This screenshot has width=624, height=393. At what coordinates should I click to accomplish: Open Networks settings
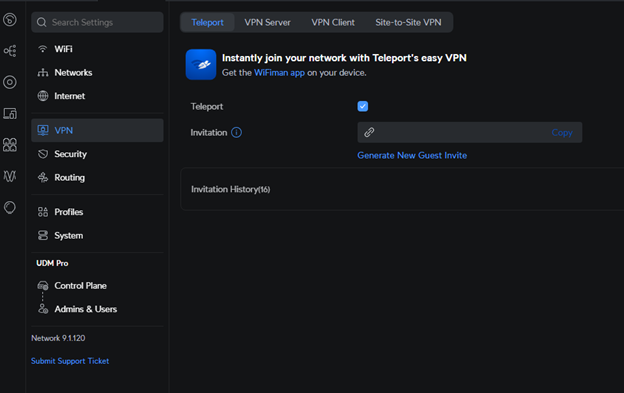coord(97,72)
